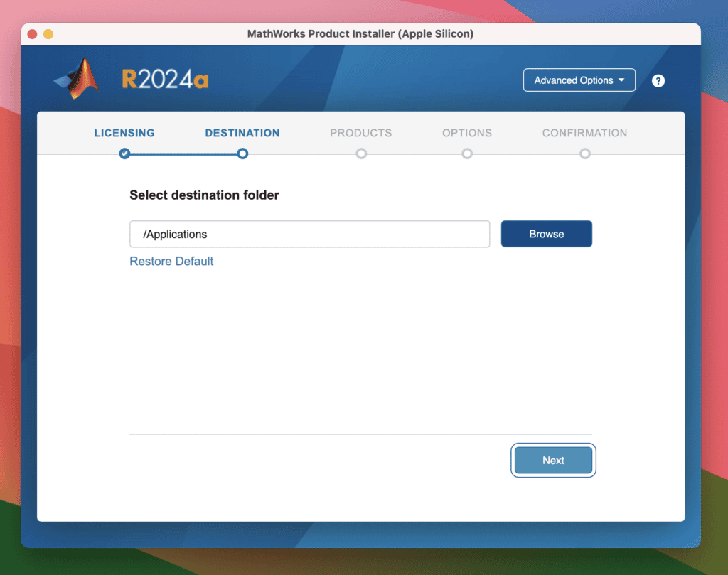Click the Products step circle marker
The width and height of the screenshot is (728, 575).
point(361,154)
